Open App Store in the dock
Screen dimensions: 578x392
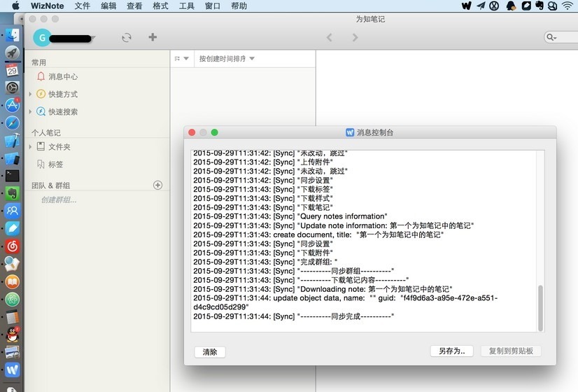point(12,106)
